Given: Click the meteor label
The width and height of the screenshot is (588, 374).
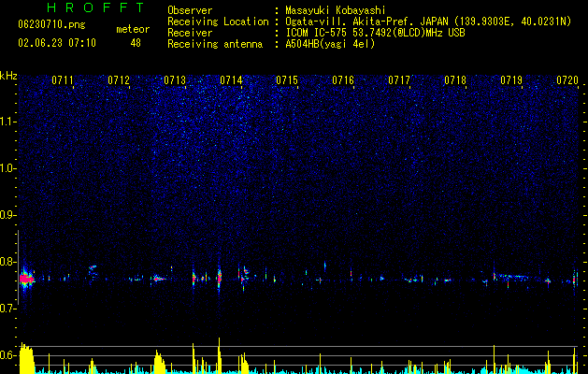Looking at the screenshot, I should click(133, 29).
